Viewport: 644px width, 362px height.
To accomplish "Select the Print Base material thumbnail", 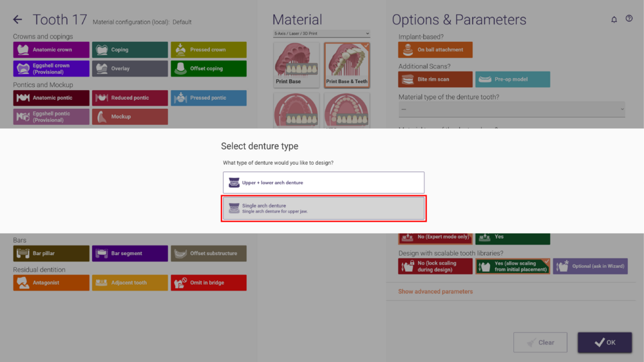I will coord(296,65).
